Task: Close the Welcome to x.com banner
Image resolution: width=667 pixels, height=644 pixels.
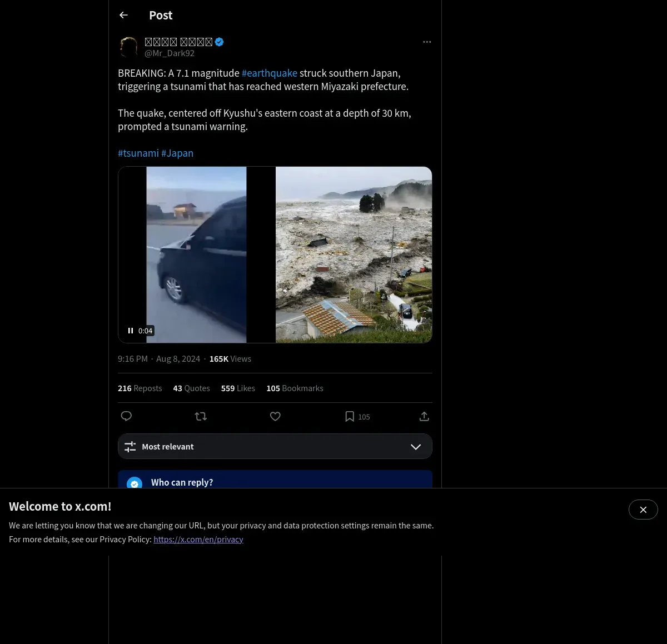Action: 643,510
